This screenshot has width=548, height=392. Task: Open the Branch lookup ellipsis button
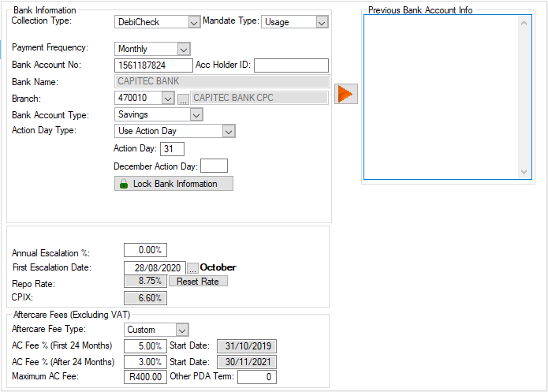(x=183, y=99)
